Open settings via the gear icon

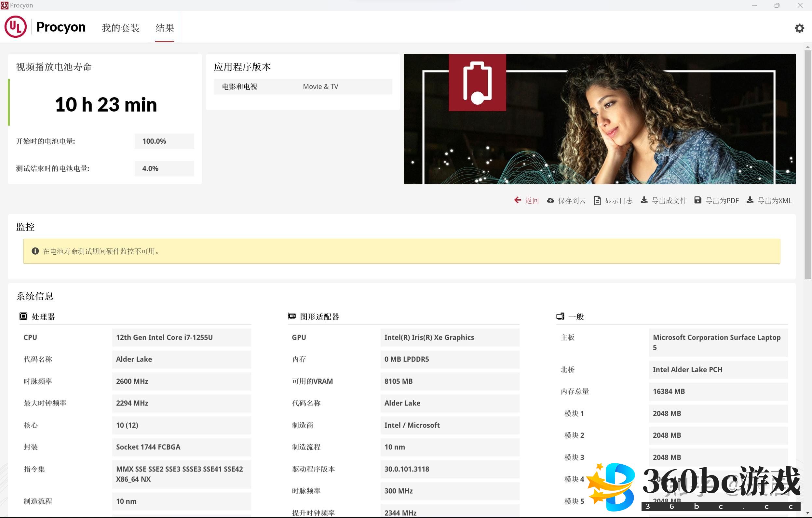799,28
